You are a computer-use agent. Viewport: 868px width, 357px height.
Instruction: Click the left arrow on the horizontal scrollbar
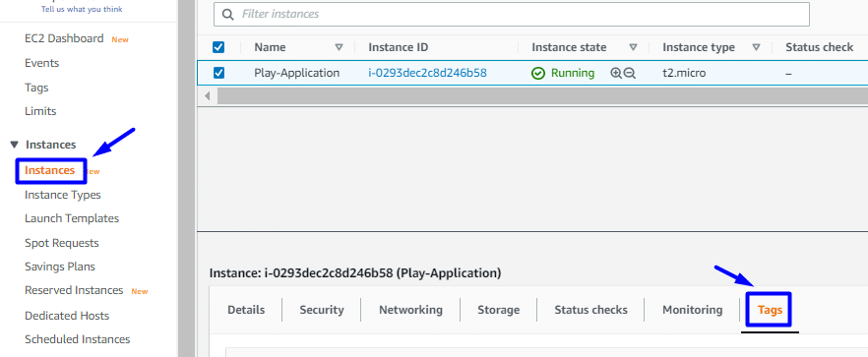[x=208, y=95]
